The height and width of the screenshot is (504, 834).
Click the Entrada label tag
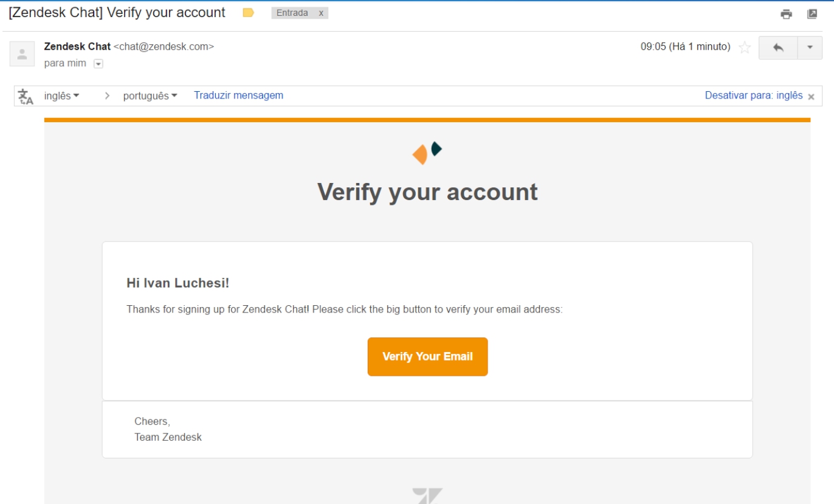coord(292,13)
